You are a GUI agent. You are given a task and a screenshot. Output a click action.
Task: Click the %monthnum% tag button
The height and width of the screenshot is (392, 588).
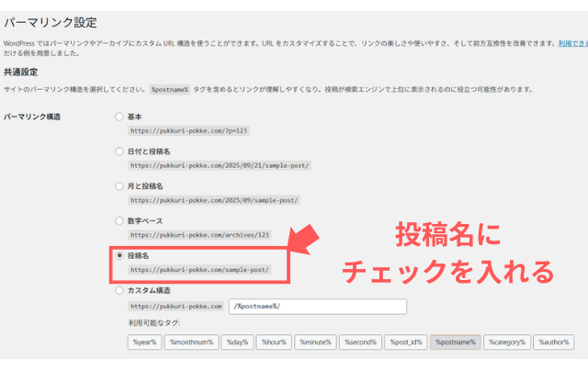[191, 342]
